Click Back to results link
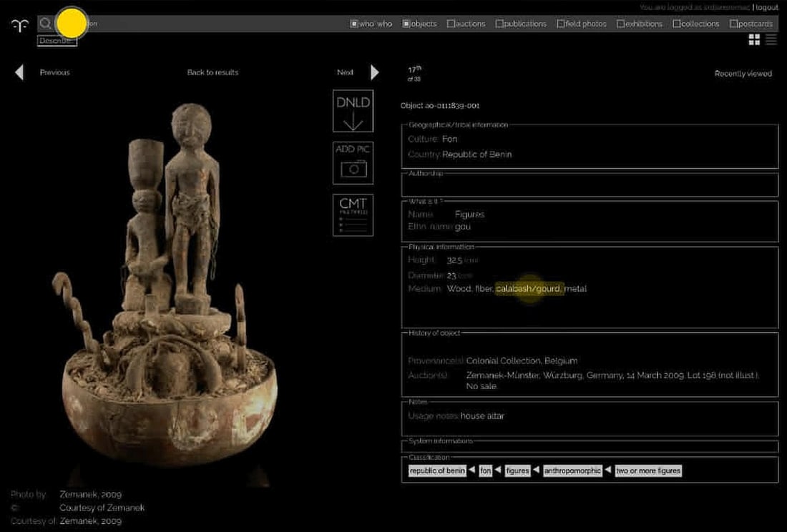The height and width of the screenshot is (532, 787). coord(212,72)
